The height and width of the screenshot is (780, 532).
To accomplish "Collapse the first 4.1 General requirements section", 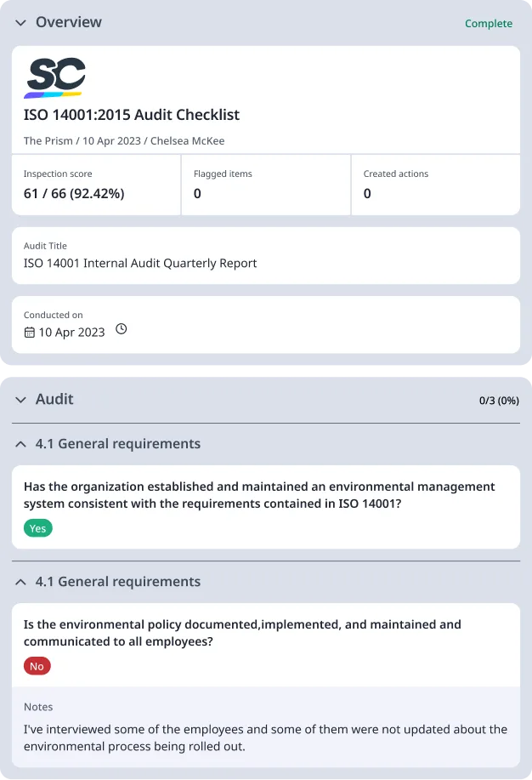I will pos(20,444).
